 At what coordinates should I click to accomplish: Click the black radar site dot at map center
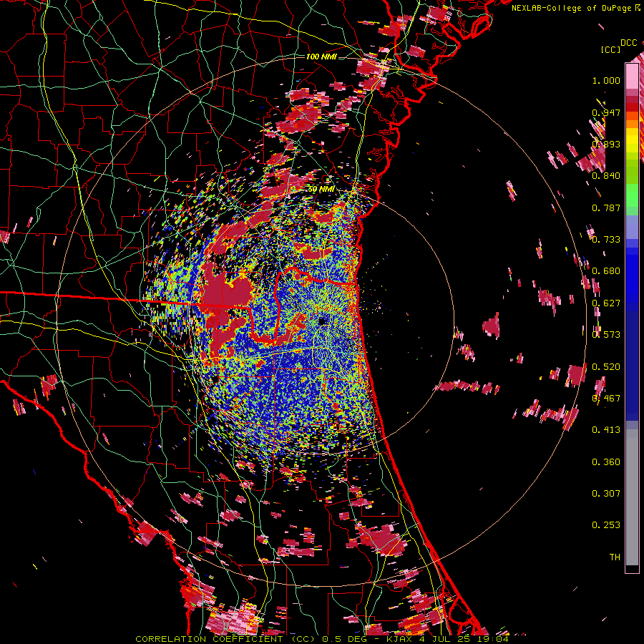322,321
